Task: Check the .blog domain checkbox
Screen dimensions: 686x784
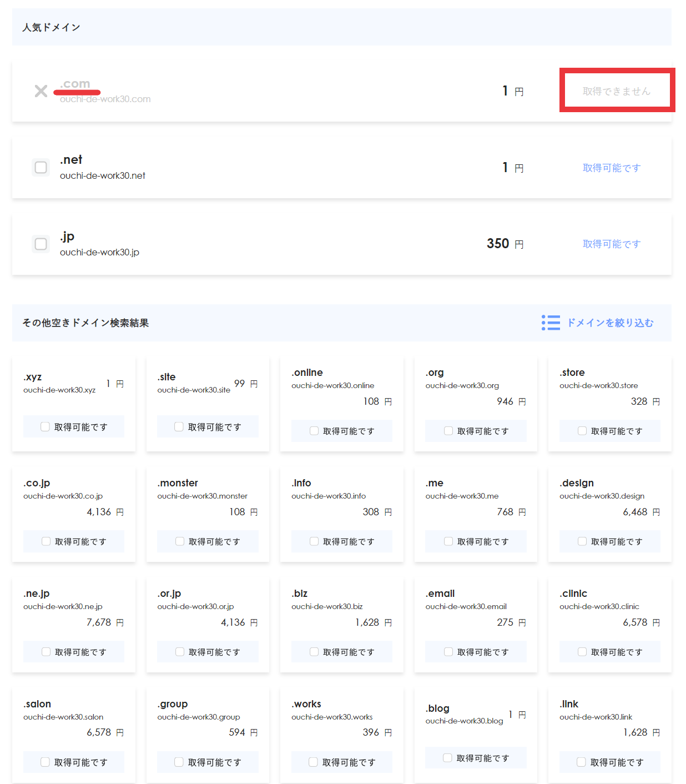Action: (447, 758)
